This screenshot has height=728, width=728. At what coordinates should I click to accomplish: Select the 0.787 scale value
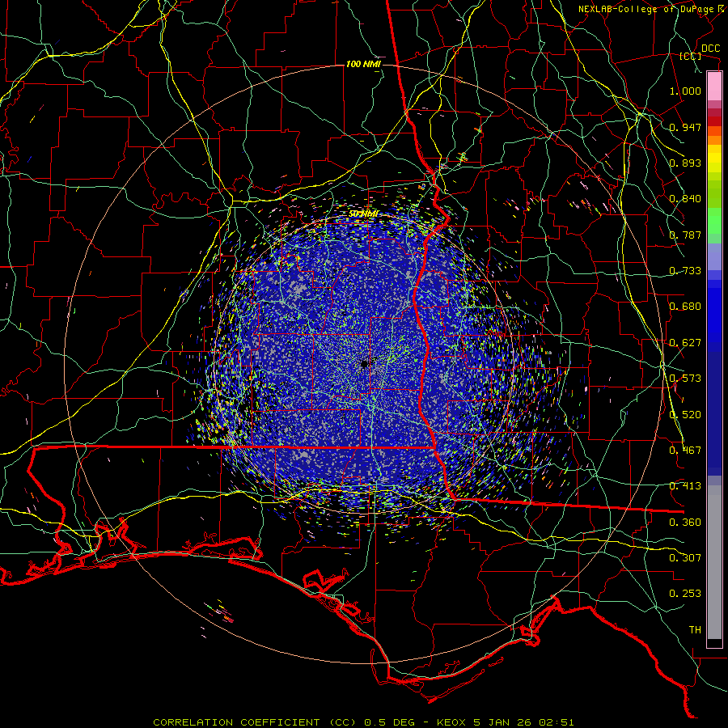pyautogui.click(x=685, y=235)
